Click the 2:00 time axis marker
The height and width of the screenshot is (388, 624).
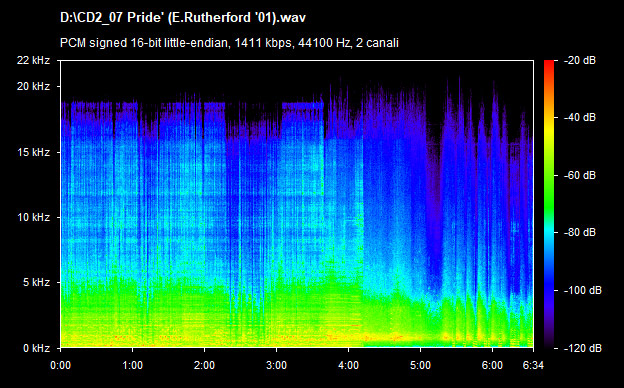click(205, 365)
